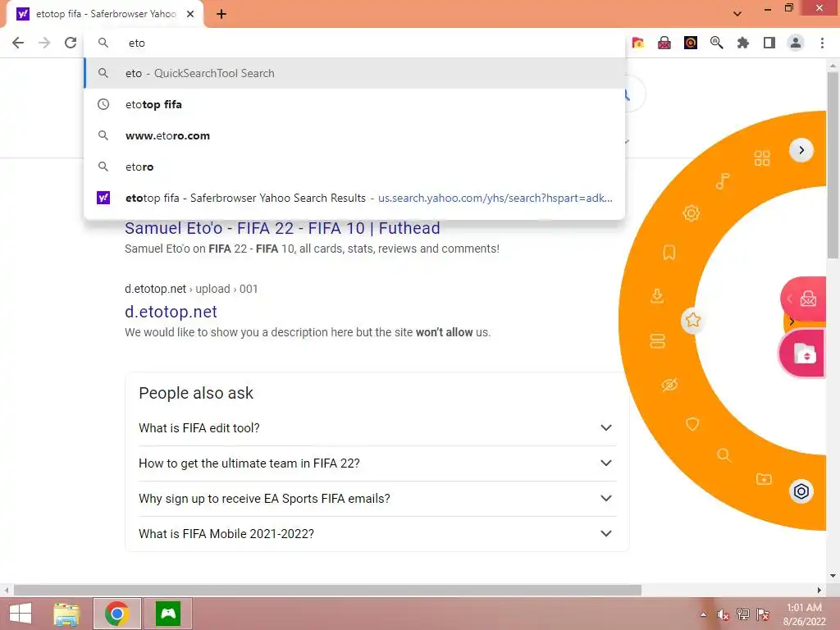Click the horizontal page scrollbar thumb
This screenshot has height=630, width=840.
pos(327,591)
